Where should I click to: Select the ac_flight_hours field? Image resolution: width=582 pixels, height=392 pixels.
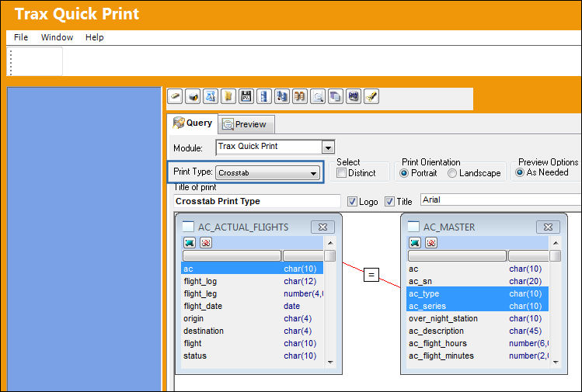coord(478,343)
